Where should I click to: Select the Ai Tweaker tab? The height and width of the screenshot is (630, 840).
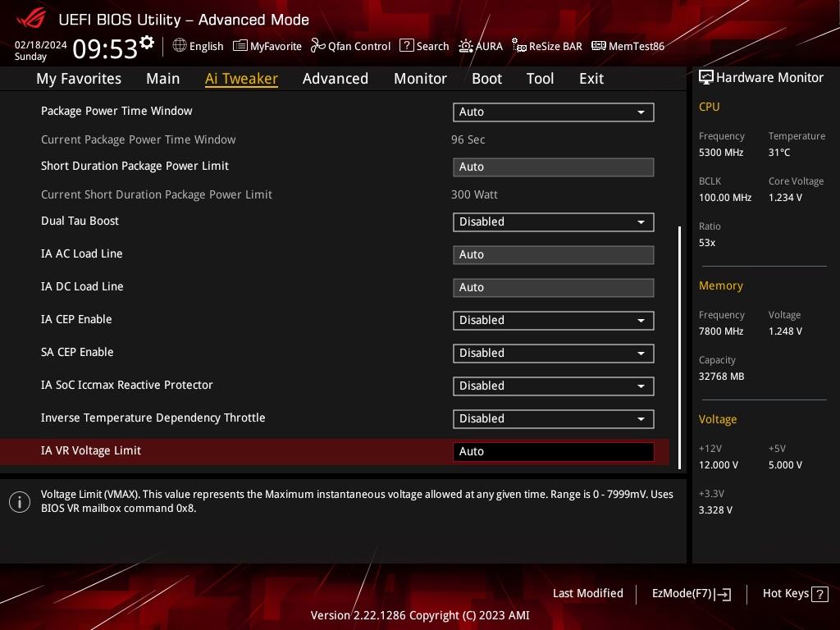tap(241, 79)
